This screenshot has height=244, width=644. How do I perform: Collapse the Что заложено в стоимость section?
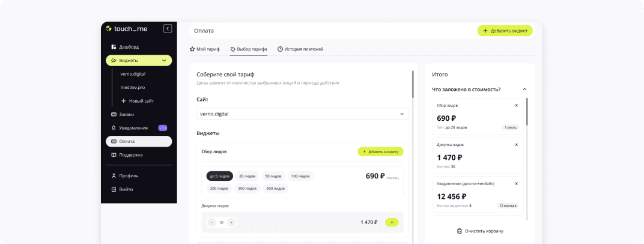[524, 89]
